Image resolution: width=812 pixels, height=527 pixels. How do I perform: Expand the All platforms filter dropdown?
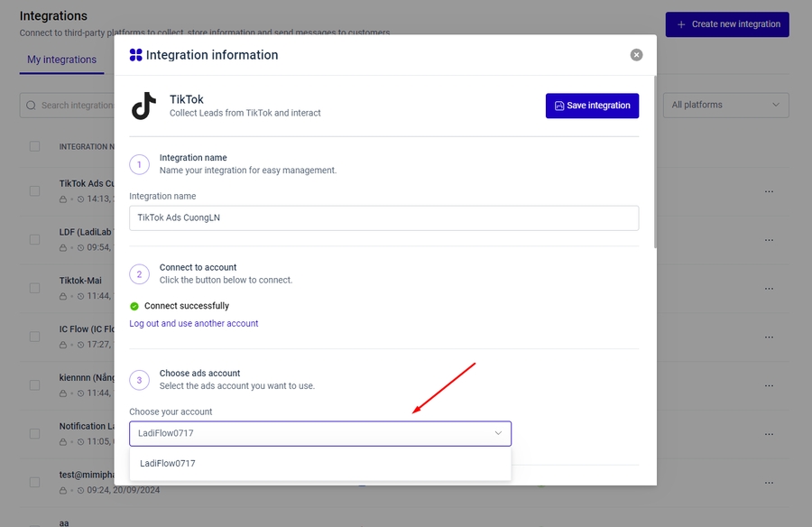click(x=725, y=106)
